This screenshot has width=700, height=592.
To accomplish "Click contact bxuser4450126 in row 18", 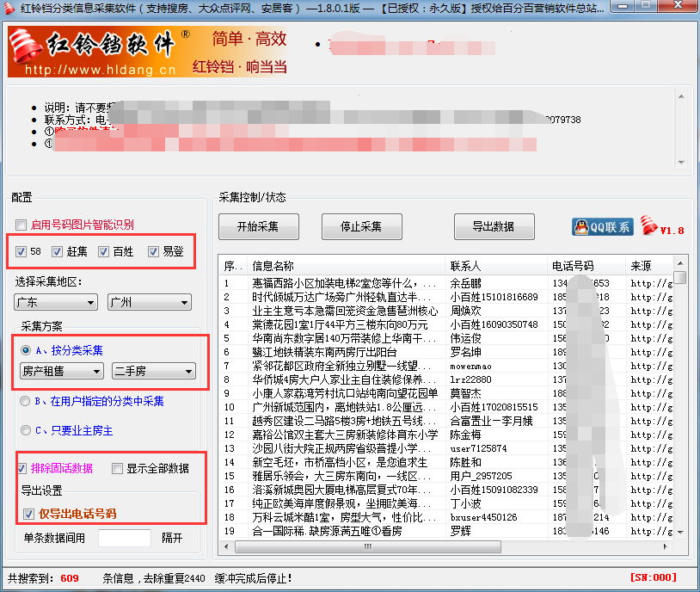I will (x=484, y=517).
